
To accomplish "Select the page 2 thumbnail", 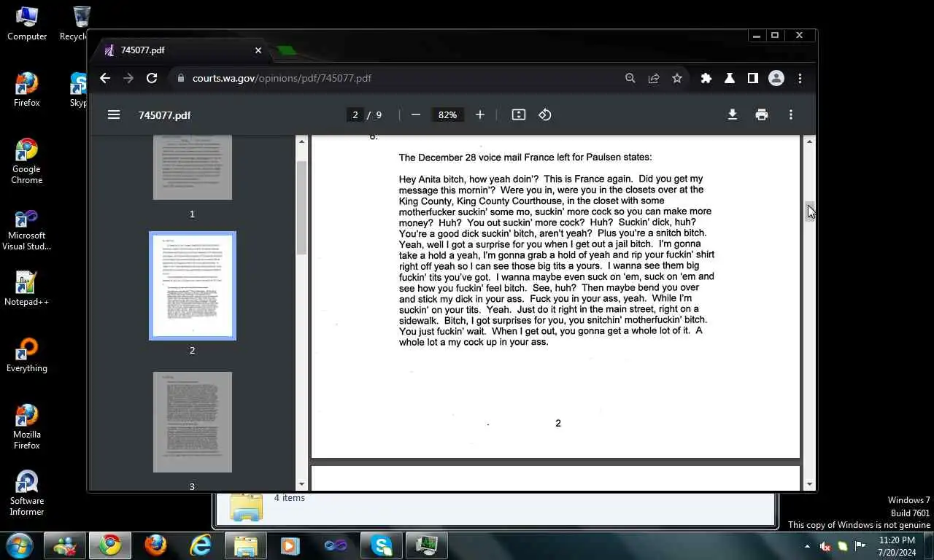I will click(x=193, y=286).
